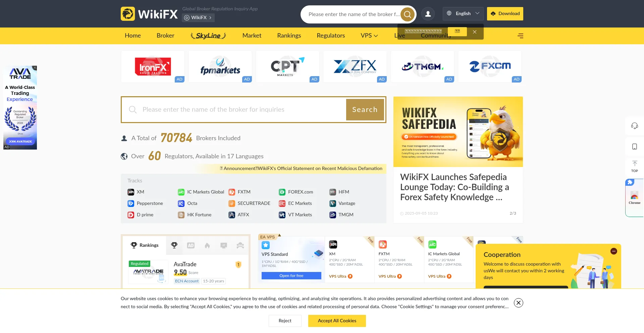The width and height of the screenshot is (644, 333).
Task: Click the WikiFX logo icon
Action: (128, 14)
